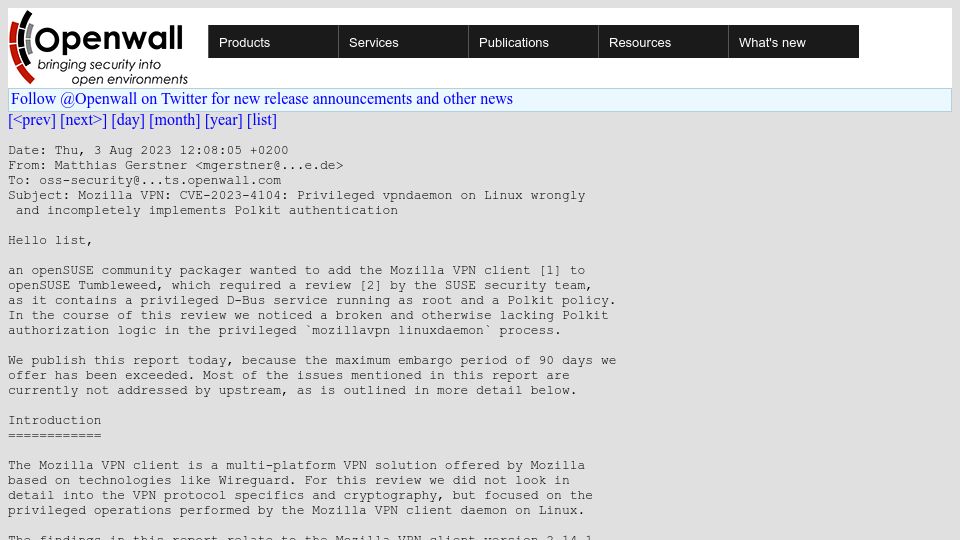Open the Publications menu

pos(533,42)
